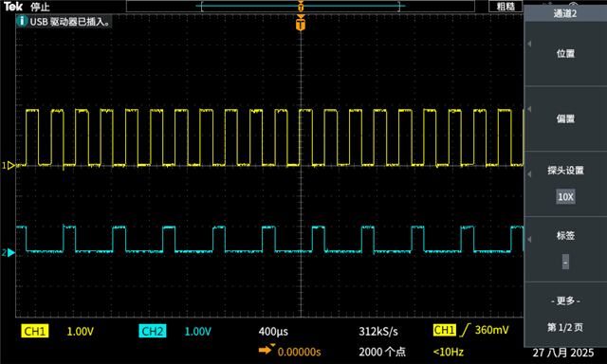Expand 探头设置 probe setup option
The image size is (607, 364).
pos(565,171)
